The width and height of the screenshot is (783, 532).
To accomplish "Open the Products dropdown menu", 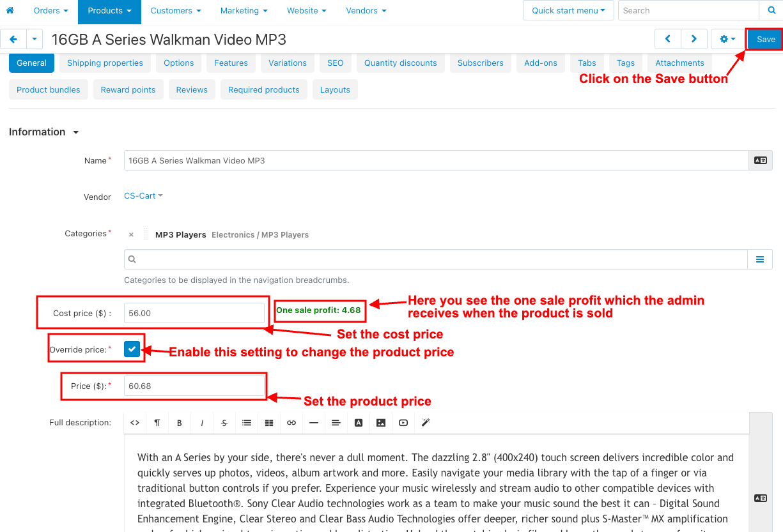I will click(x=109, y=10).
